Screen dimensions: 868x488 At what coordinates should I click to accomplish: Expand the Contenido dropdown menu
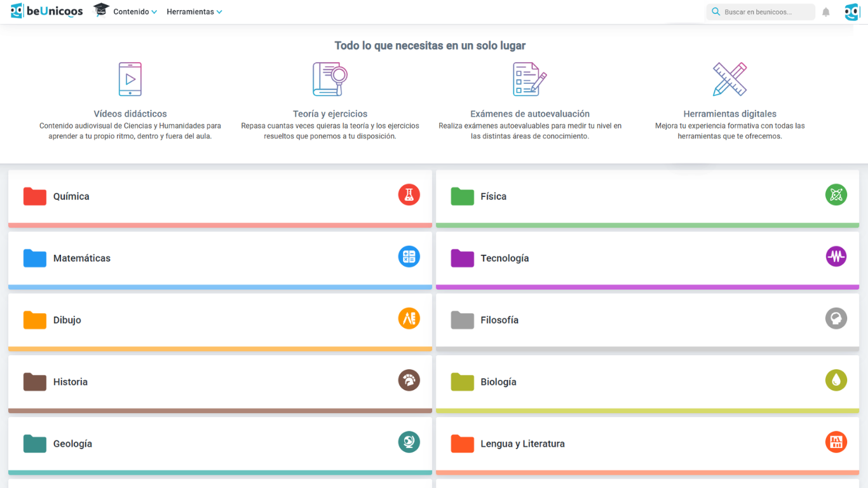point(135,12)
